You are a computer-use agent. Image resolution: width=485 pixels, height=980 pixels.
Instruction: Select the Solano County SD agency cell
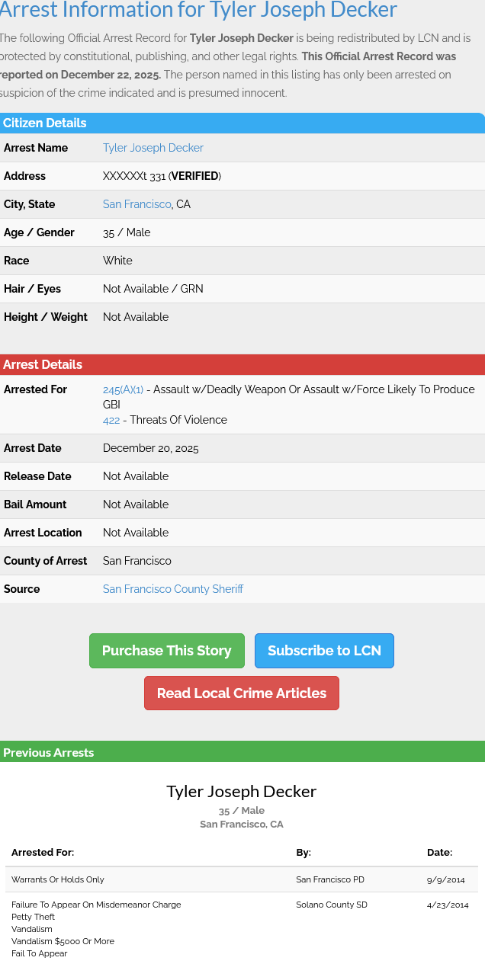pos(332,905)
